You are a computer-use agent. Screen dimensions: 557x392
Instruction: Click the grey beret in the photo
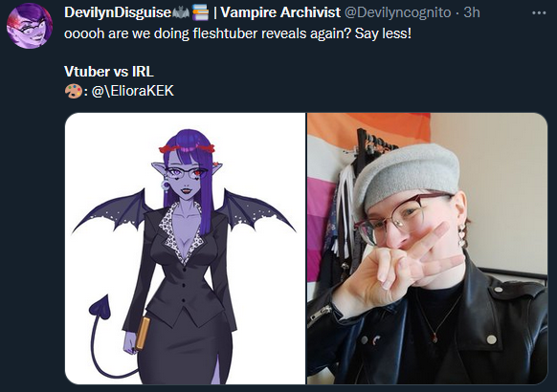407,178
